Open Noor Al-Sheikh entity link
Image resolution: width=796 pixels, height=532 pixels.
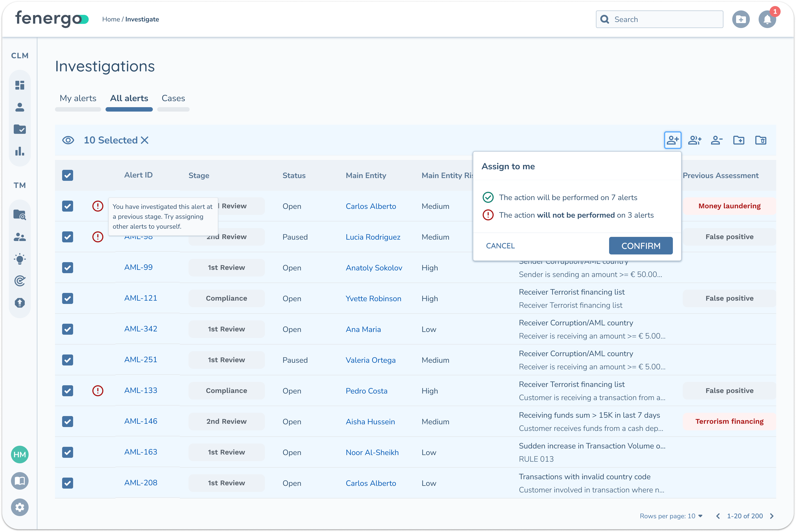372,452
